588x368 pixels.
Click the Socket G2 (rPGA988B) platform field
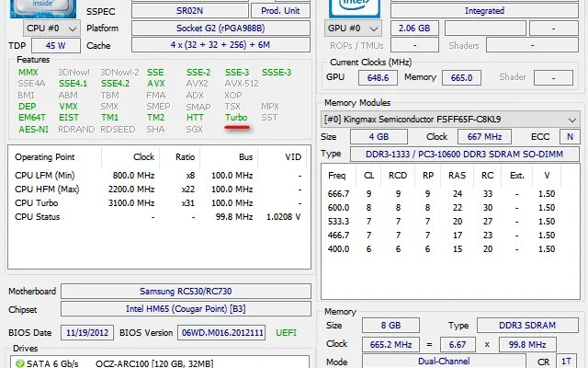220,29
